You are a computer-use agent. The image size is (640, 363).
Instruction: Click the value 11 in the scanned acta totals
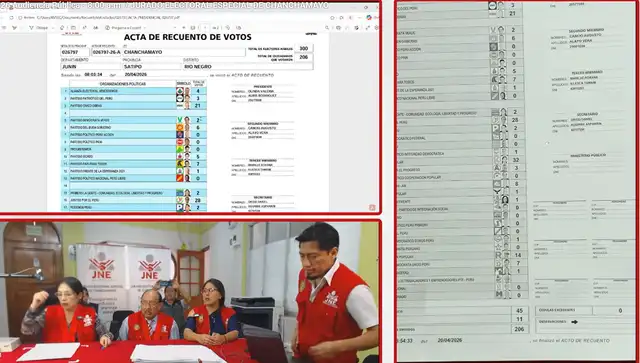tap(520, 319)
